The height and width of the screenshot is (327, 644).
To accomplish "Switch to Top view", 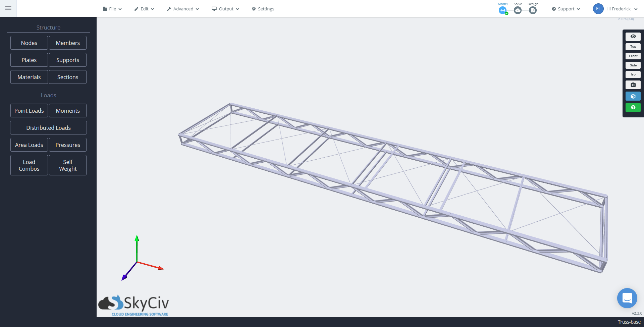I will [633, 47].
